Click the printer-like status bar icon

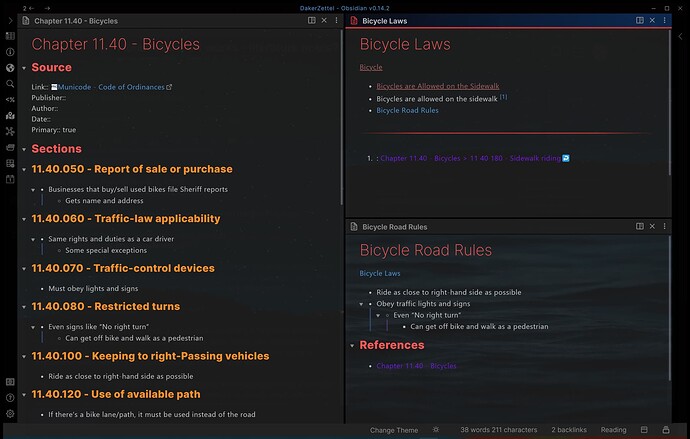(666, 430)
